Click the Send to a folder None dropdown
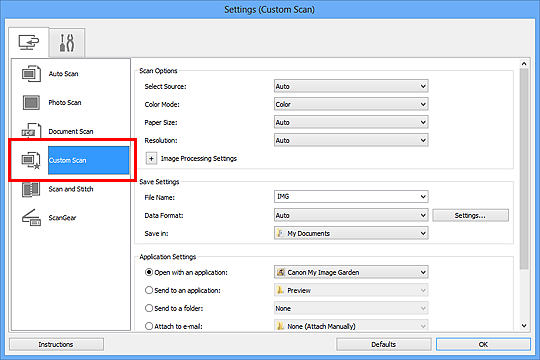This screenshot has width=540, height=360. [x=351, y=308]
